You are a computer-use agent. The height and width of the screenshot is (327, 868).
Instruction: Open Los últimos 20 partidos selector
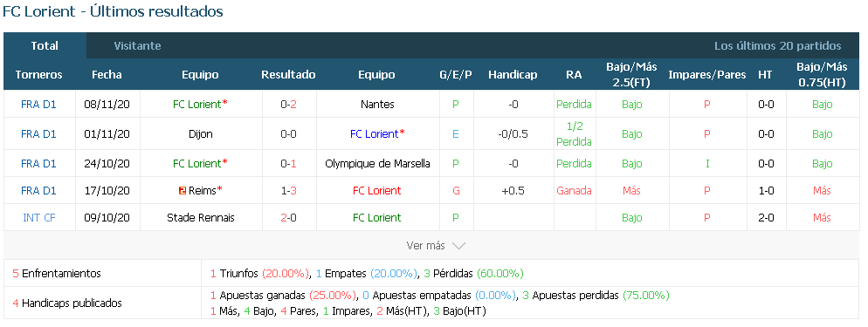pyautogui.click(x=777, y=46)
